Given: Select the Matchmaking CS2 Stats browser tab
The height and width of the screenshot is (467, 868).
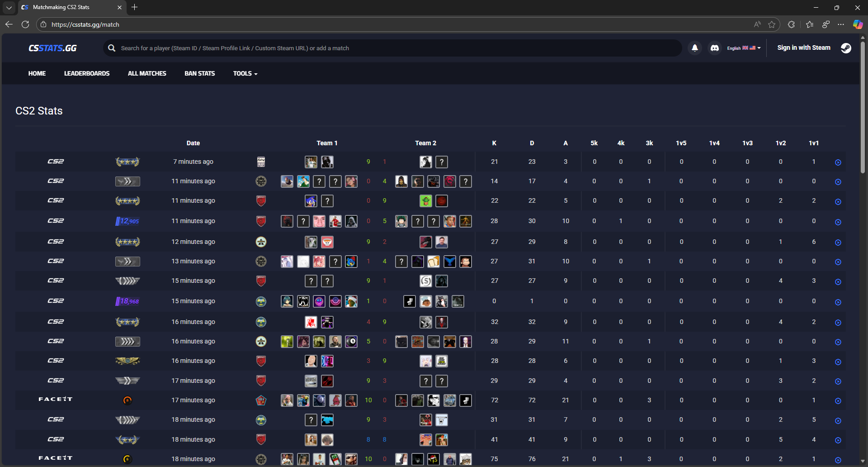Looking at the screenshot, I should 71,7.
